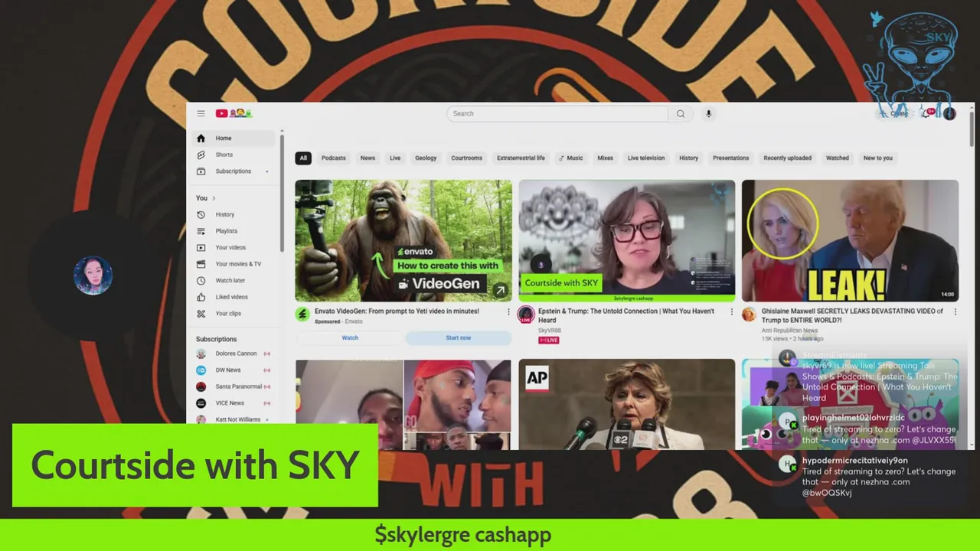This screenshot has height=551, width=980.
Task: Open the DW News subscription channel
Action: (x=232, y=370)
